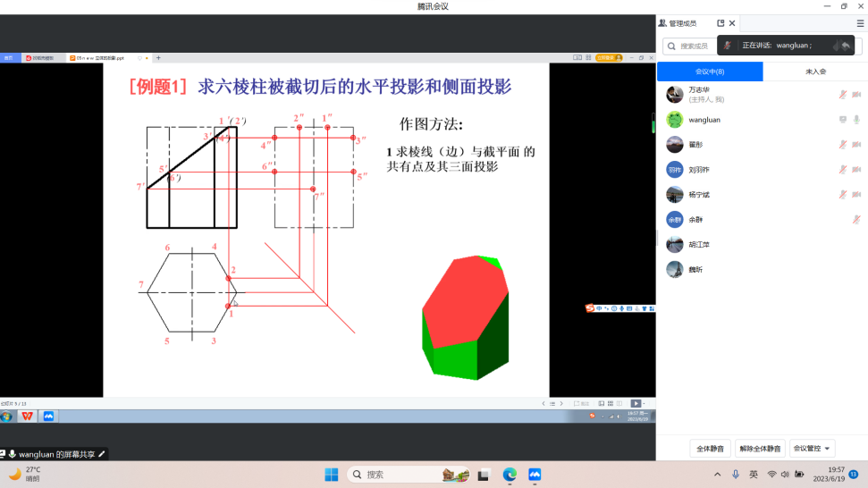Click 刘羽祚's camera icon
868x488 pixels.
coord(856,170)
